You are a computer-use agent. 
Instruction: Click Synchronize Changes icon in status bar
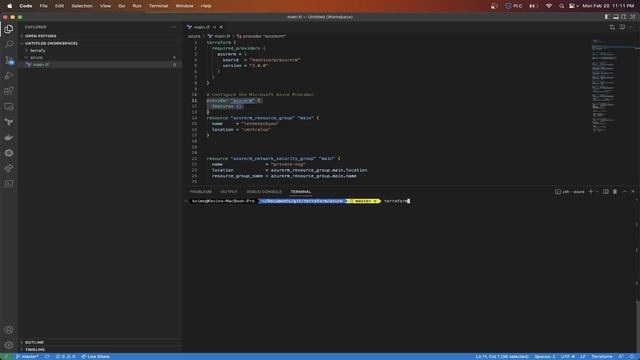pyautogui.click(x=47, y=356)
